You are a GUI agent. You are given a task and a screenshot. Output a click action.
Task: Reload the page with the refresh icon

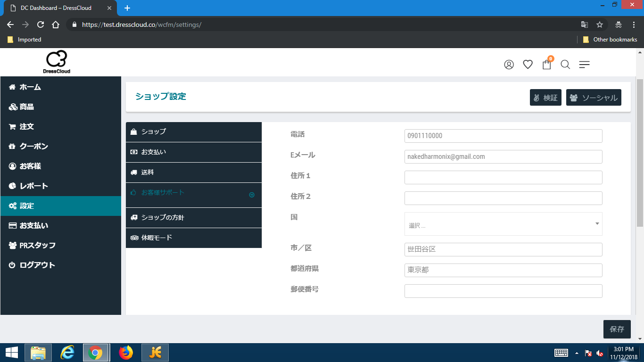coord(41,25)
